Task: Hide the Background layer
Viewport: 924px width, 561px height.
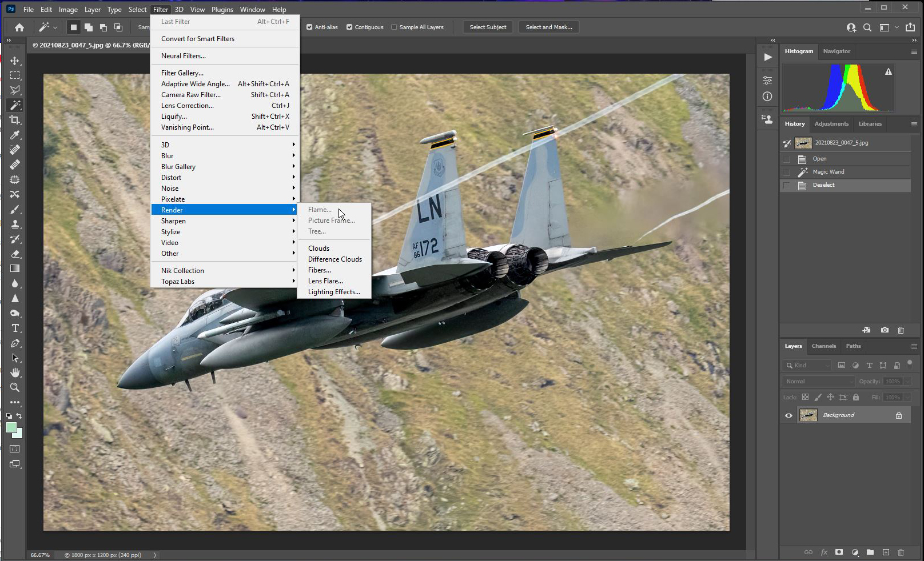Action: (788, 415)
